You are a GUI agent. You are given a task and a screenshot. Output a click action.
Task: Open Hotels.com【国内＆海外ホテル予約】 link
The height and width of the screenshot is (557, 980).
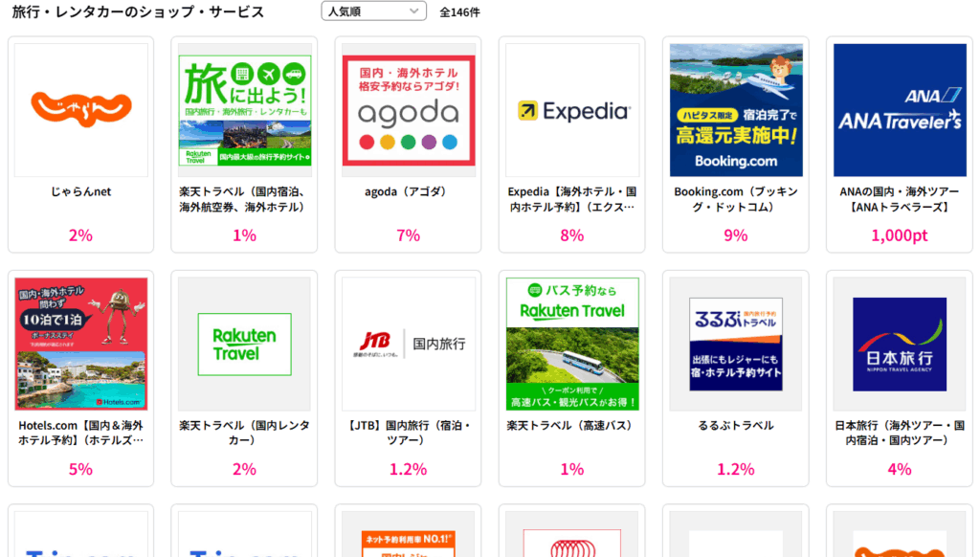click(x=81, y=433)
